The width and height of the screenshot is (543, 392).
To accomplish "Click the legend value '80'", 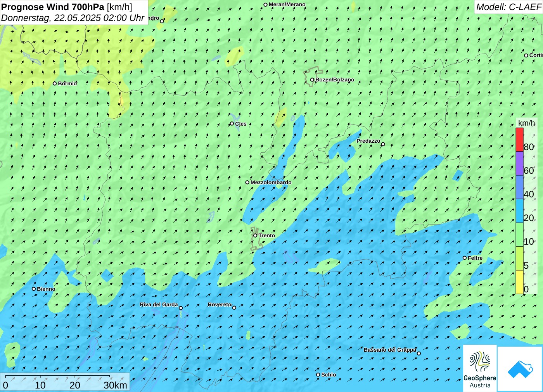I will (529, 147).
